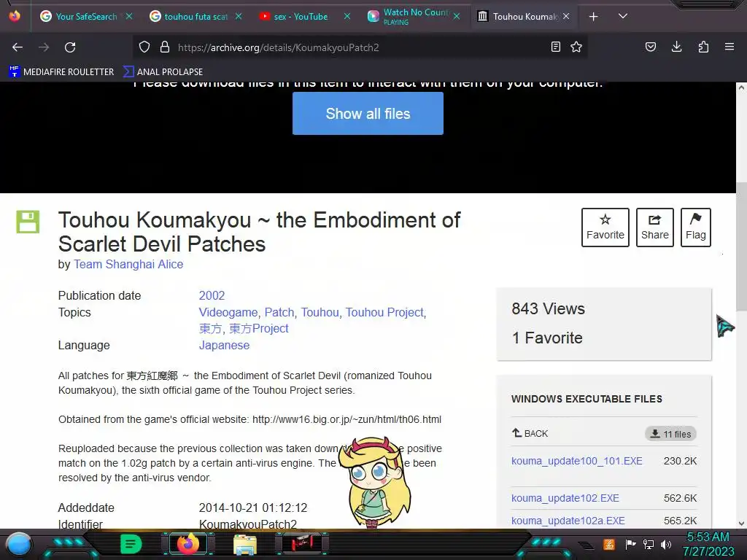
Task: Click the 1 Favorite text
Action: coord(547,338)
